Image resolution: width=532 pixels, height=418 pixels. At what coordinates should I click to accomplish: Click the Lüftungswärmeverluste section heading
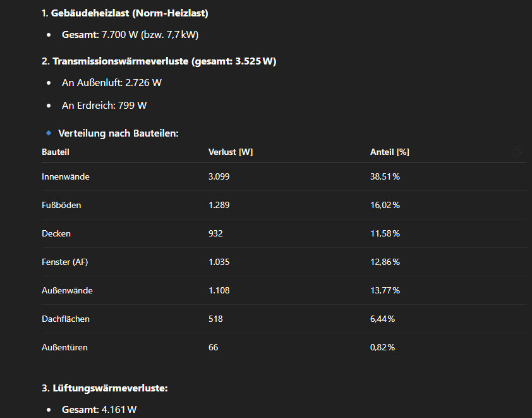[x=104, y=388]
